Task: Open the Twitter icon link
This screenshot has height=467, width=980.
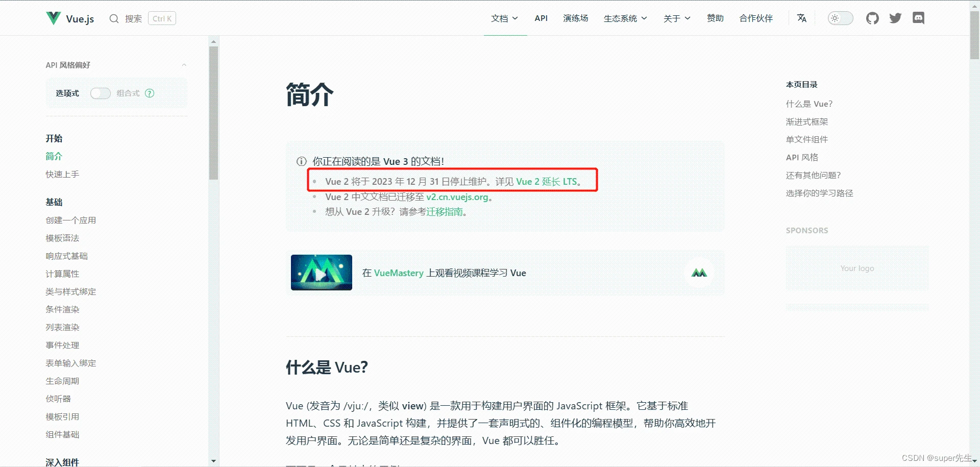Action: pos(895,18)
